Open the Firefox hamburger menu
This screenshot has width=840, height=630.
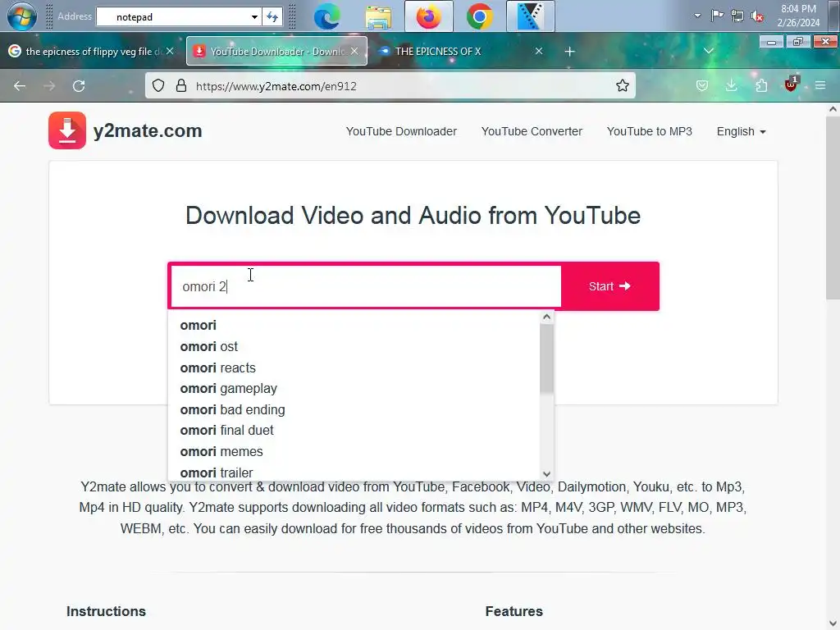pos(820,85)
